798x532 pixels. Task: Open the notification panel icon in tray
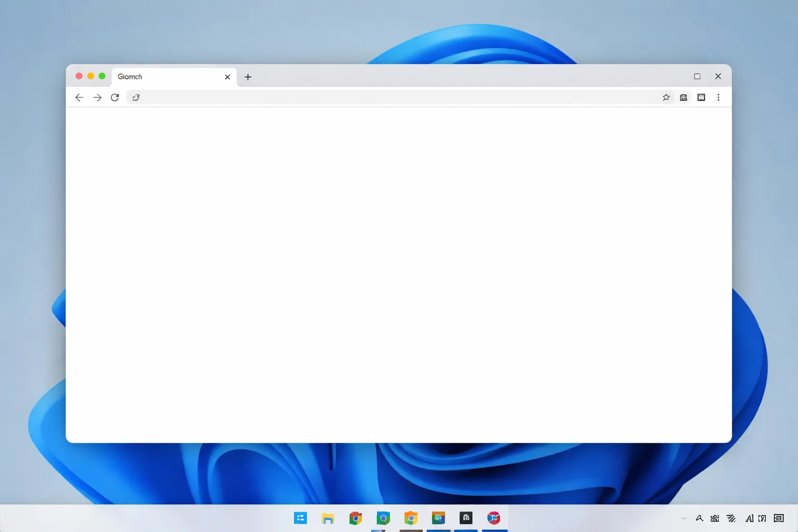tap(779, 518)
